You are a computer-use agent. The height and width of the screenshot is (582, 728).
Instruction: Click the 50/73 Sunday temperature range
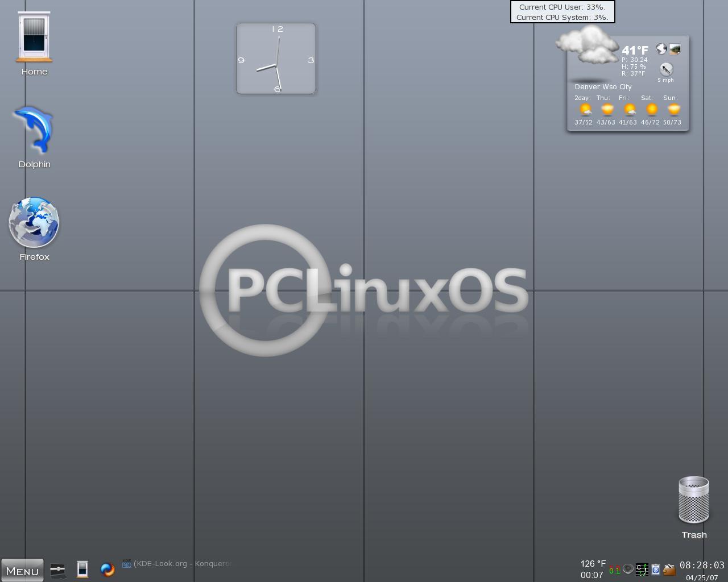pos(672,122)
